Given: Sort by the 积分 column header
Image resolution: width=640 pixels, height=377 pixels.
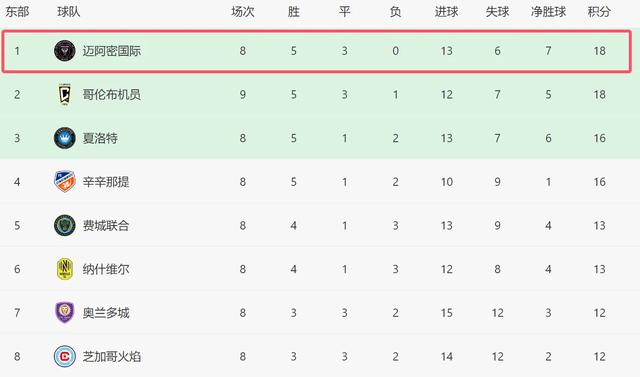Looking at the screenshot, I should point(599,12).
